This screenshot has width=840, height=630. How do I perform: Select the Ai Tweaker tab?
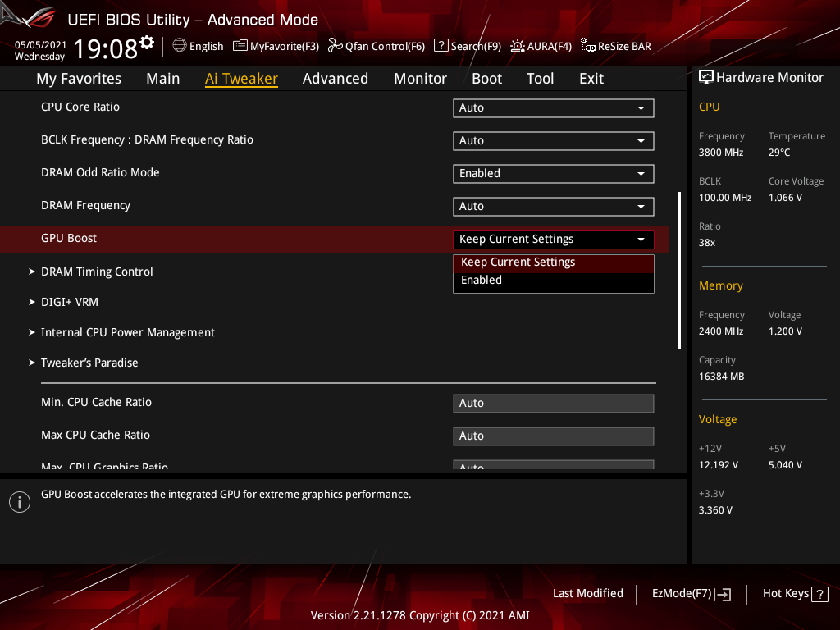click(241, 79)
